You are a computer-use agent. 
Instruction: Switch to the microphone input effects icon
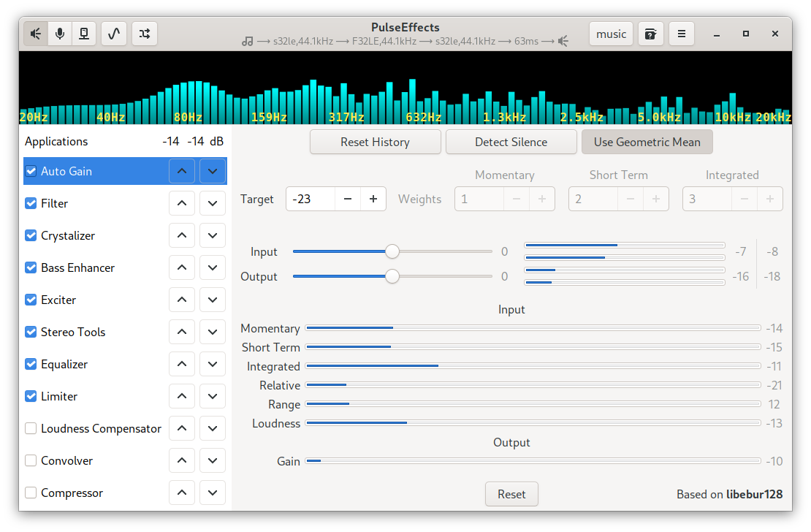pyautogui.click(x=60, y=34)
